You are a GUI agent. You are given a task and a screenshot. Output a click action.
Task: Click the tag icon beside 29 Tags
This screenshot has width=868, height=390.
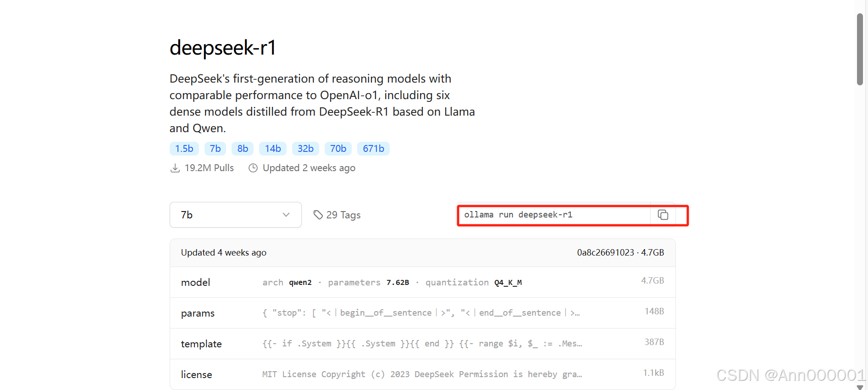coord(318,215)
